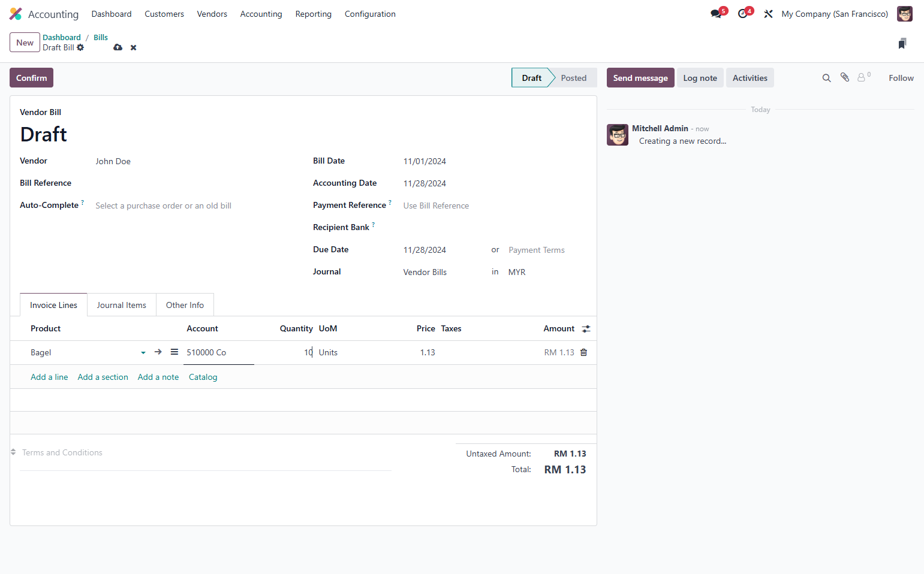This screenshot has width=924, height=574.
Task: Delete the Bagel invoice line
Action: click(583, 352)
